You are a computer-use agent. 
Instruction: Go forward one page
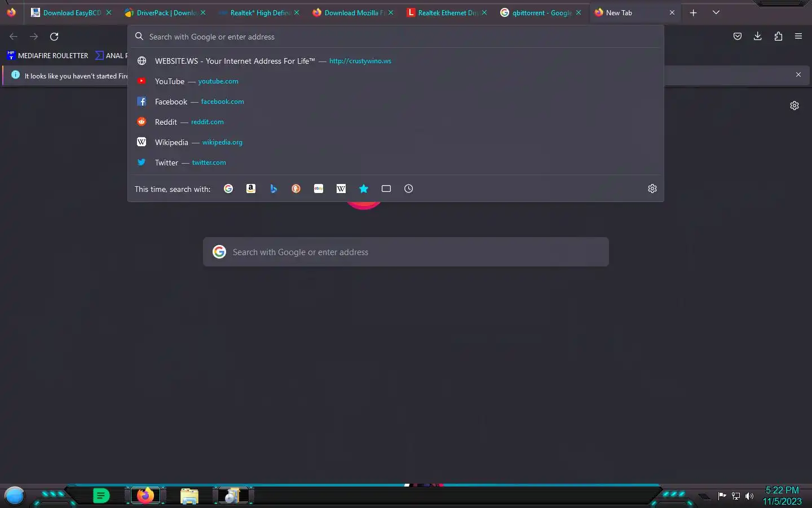coord(34,36)
